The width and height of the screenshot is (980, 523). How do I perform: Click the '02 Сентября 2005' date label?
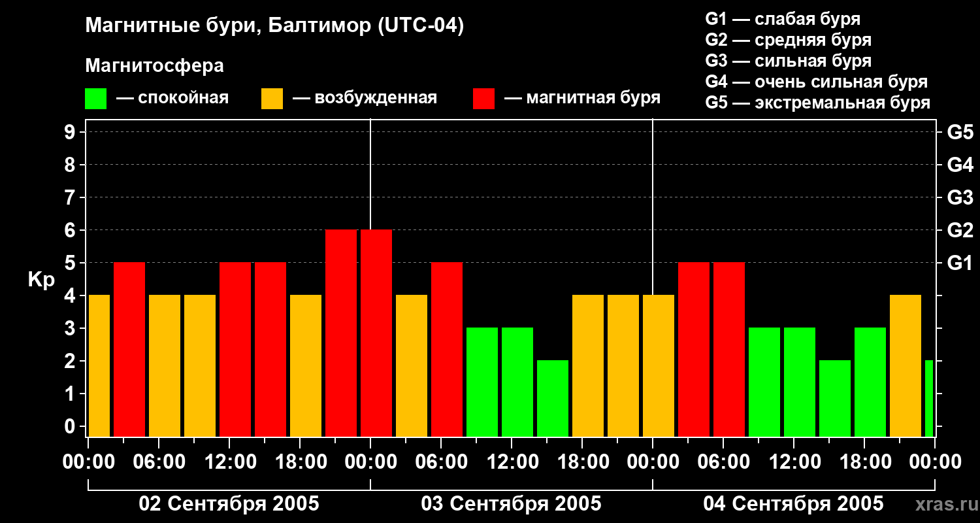tap(229, 504)
